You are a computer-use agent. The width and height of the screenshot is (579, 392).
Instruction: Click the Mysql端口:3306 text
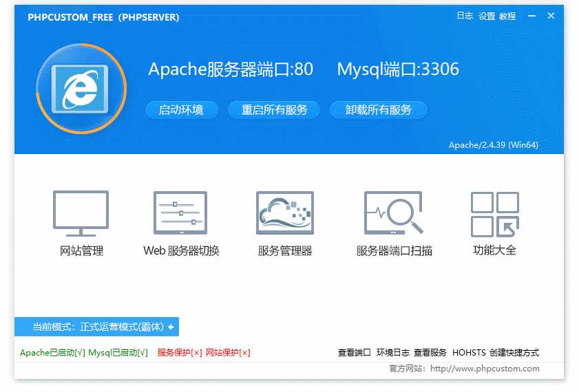[x=398, y=69]
